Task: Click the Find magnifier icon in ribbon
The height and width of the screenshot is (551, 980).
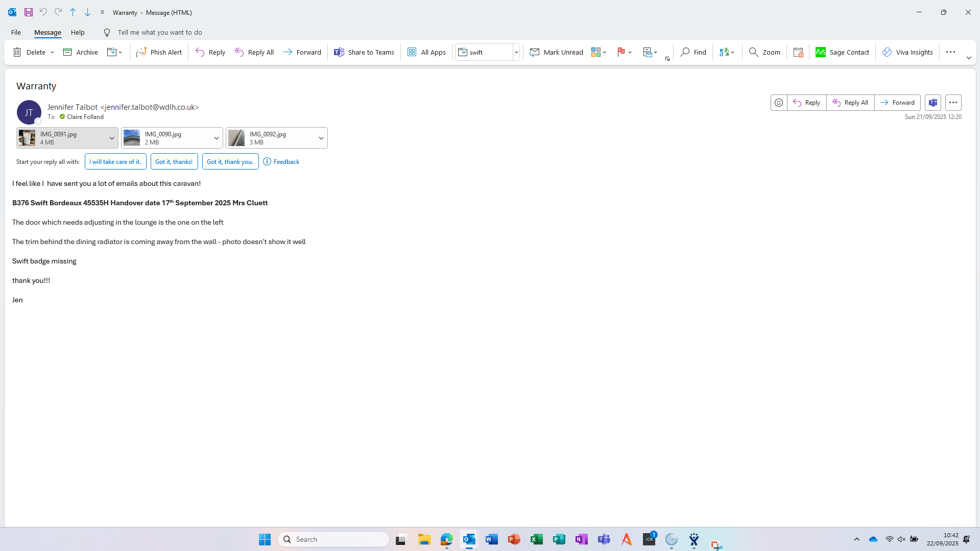Action: (x=685, y=52)
